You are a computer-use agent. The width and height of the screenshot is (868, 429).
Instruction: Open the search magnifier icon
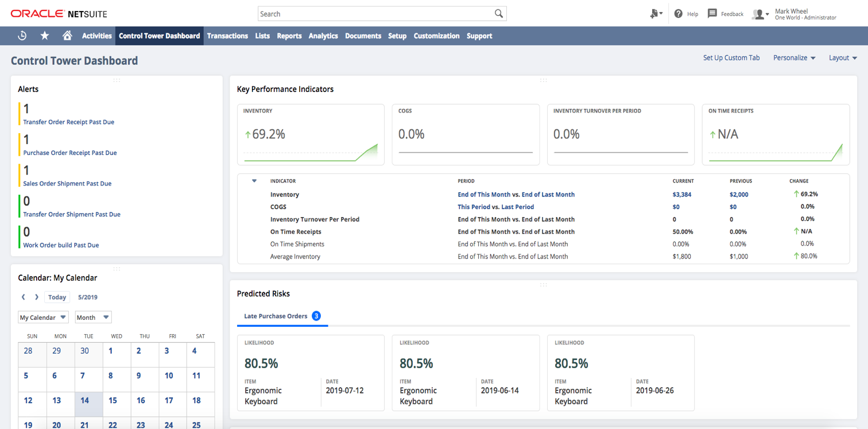pyautogui.click(x=498, y=13)
